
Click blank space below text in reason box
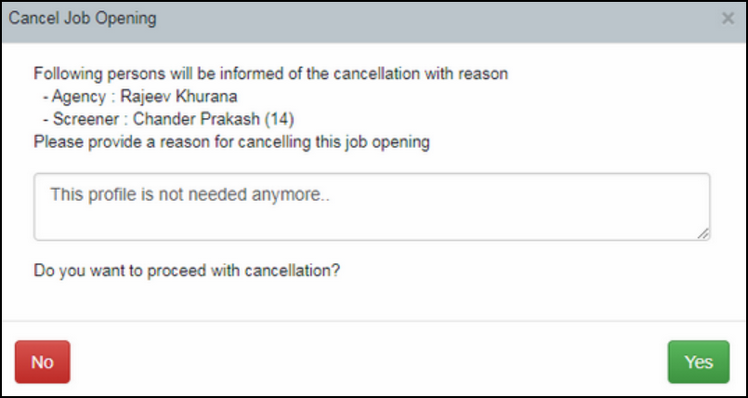click(372, 222)
